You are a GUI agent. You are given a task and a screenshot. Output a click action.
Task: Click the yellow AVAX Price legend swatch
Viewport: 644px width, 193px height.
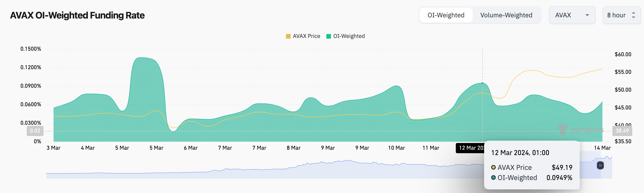coord(288,36)
